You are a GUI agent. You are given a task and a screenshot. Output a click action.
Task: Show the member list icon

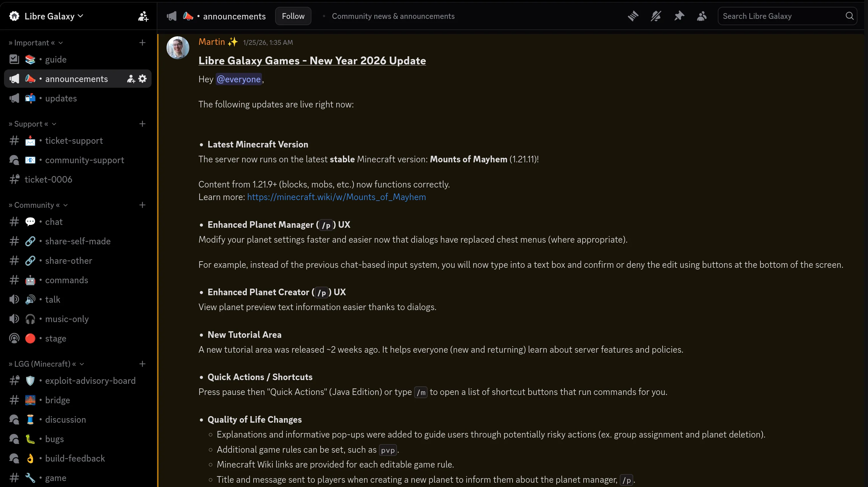pos(702,16)
